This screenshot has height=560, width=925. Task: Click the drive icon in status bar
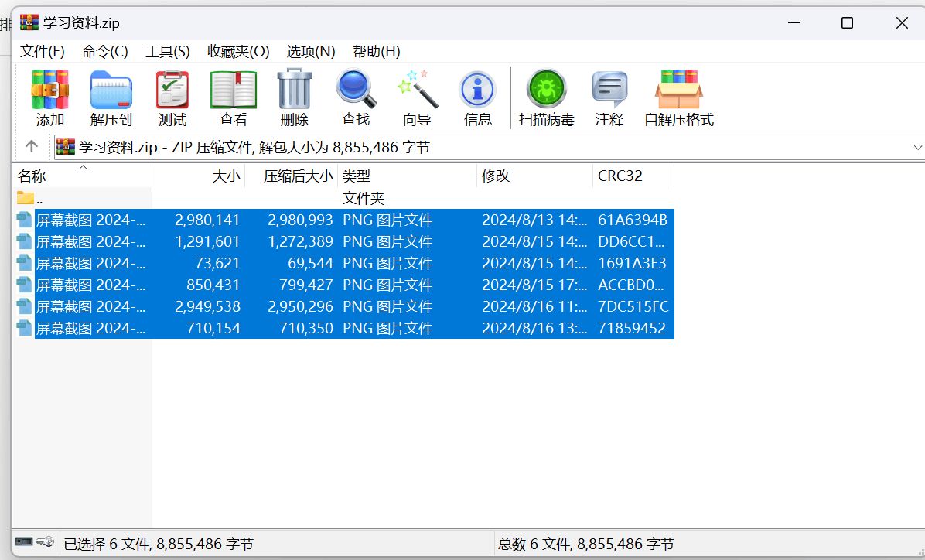click(x=24, y=541)
